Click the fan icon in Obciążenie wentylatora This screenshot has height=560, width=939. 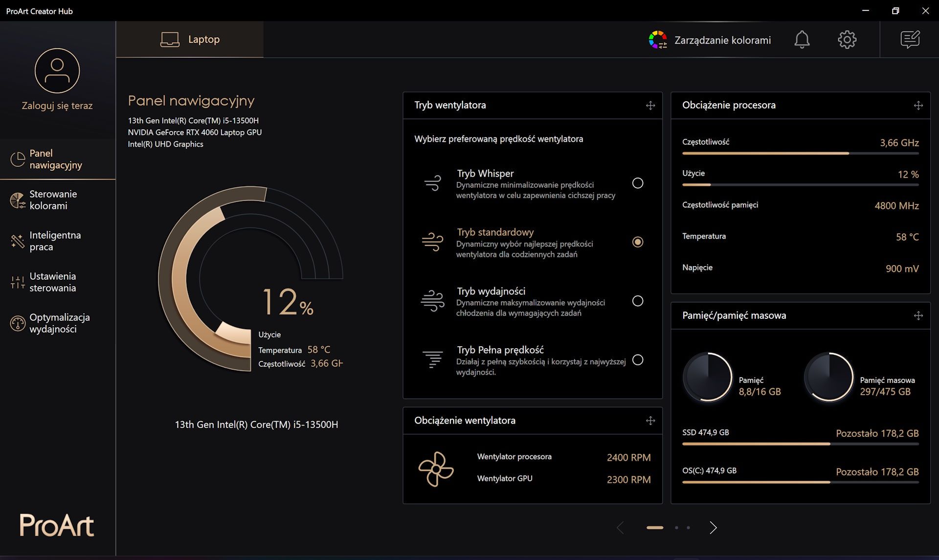[436, 469]
